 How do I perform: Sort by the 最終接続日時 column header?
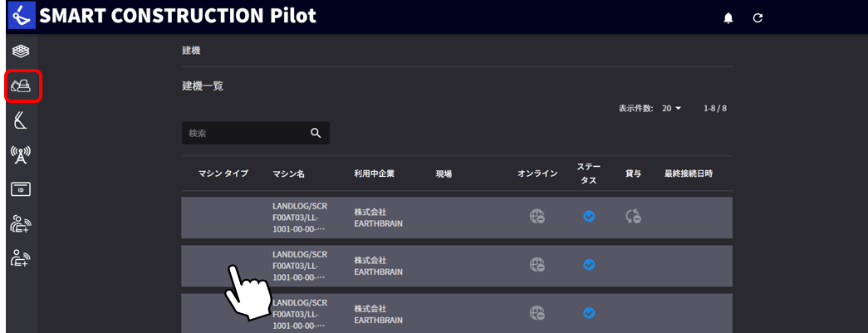coord(689,174)
